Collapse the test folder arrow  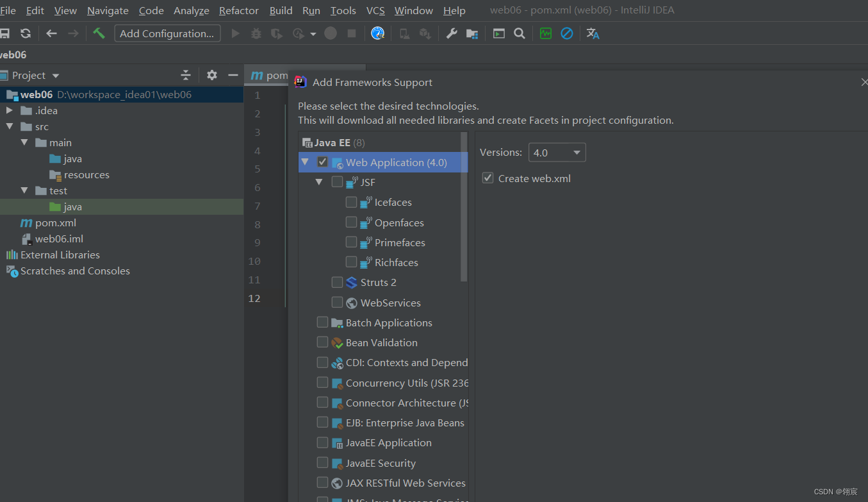24,190
